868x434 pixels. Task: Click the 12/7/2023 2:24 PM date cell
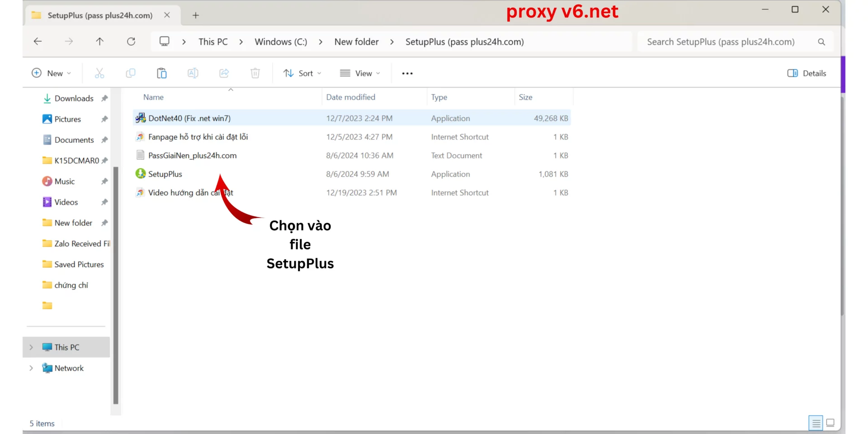click(x=359, y=118)
